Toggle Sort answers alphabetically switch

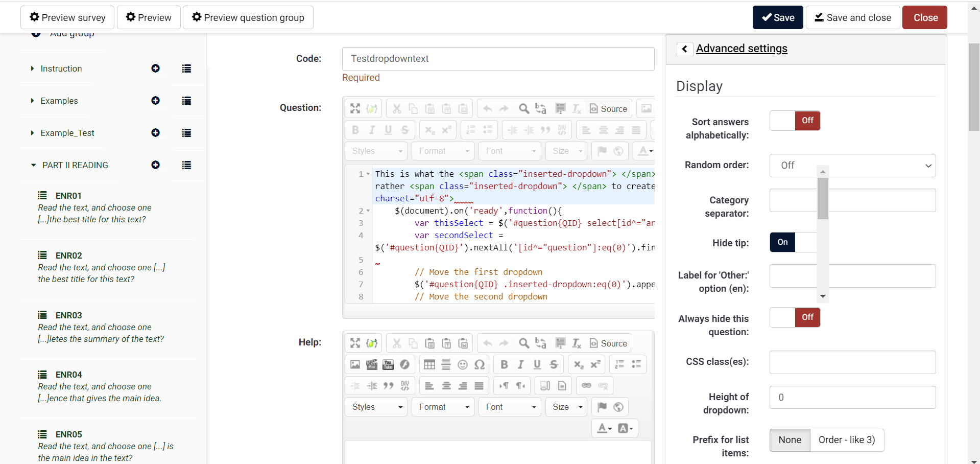tap(795, 121)
